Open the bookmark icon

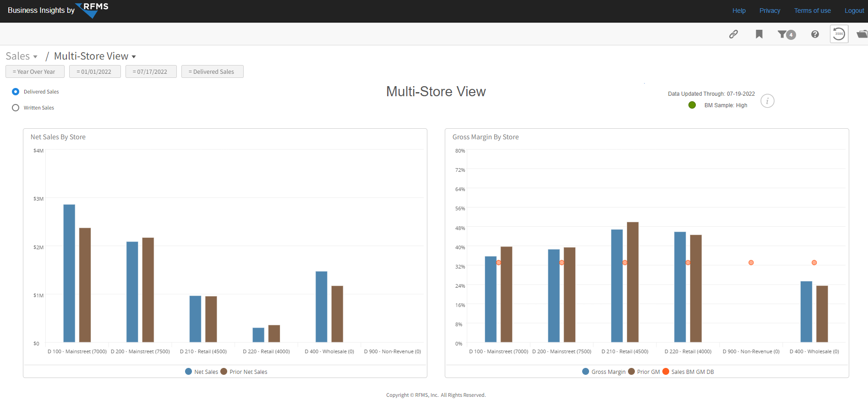point(759,34)
